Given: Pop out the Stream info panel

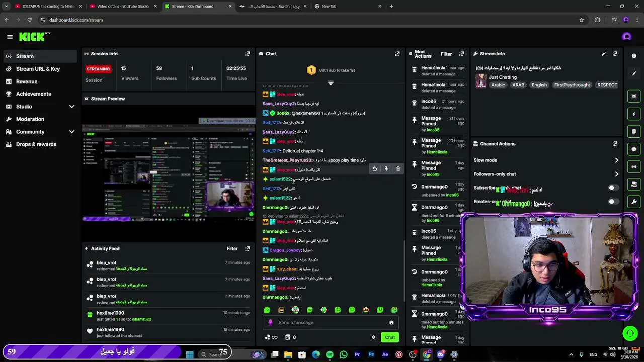Looking at the screenshot, I should (615, 54).
